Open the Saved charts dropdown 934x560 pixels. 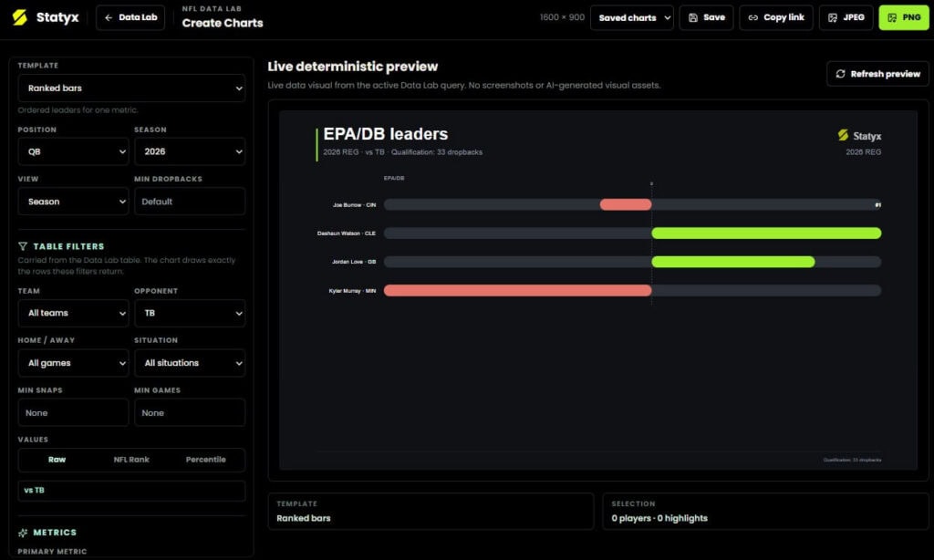tap(632, 17)
